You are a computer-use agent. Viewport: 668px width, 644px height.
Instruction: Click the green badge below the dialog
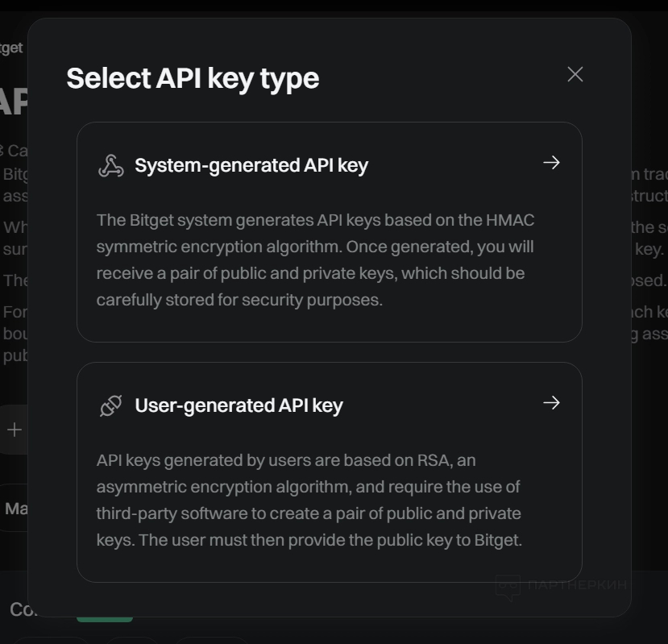tap(105, 618)
